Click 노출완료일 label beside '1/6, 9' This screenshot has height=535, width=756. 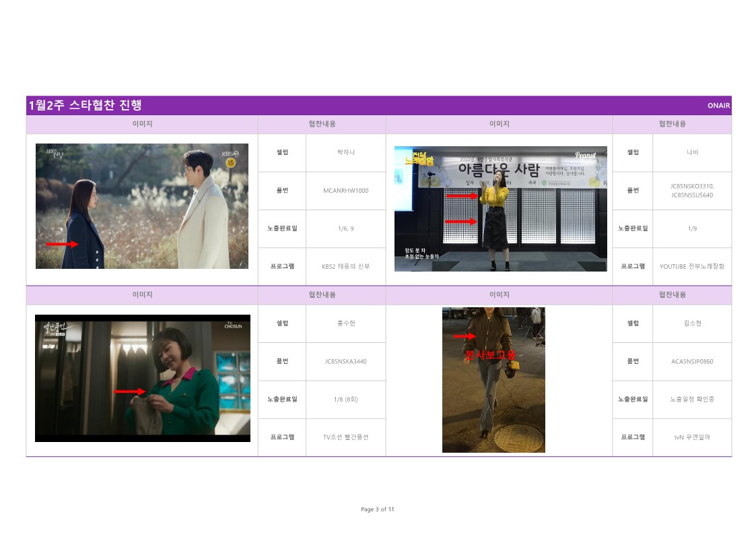282,228
